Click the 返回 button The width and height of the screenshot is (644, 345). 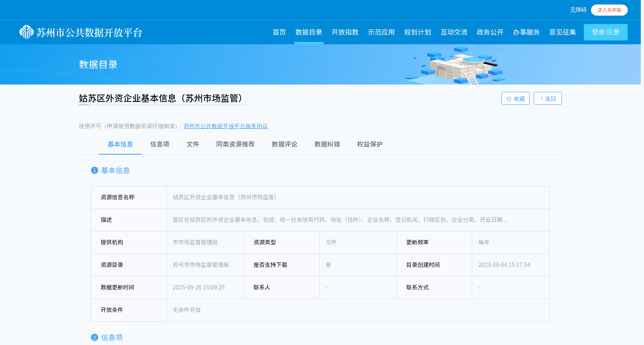click(548, 98)
